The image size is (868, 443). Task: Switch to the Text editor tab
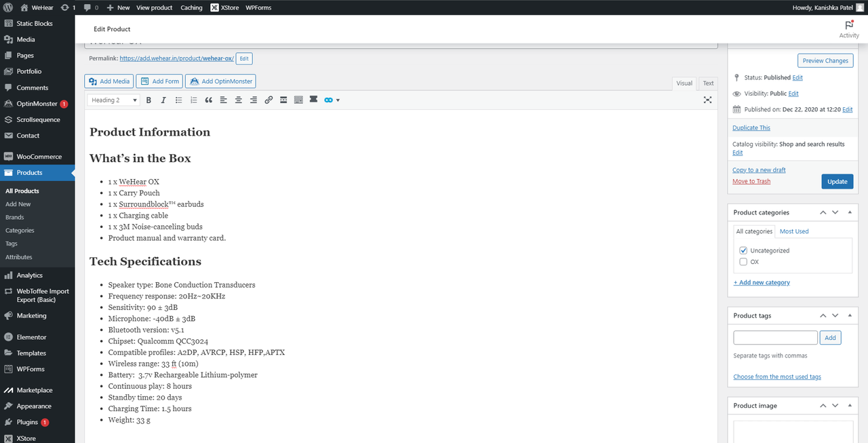[x=708, y=83]
